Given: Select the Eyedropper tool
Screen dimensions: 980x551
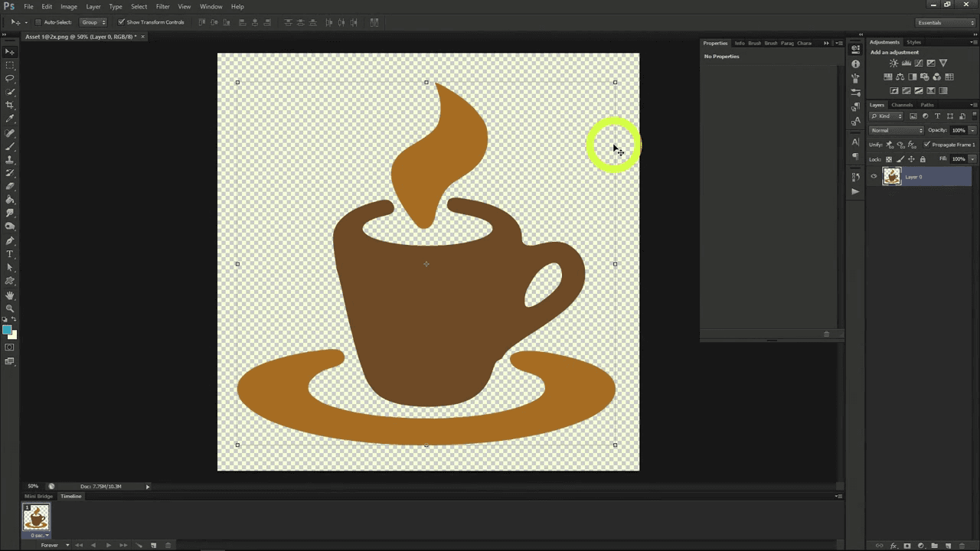Looking at the screenshot, I should point(10,119).
